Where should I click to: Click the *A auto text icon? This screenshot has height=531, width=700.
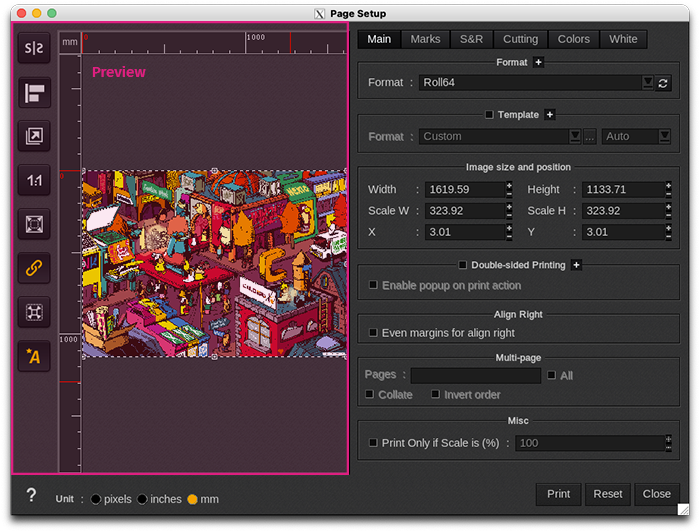point(34,356)
